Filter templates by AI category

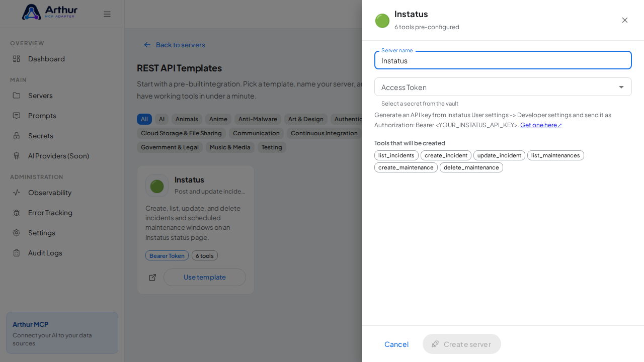(162, 119)
